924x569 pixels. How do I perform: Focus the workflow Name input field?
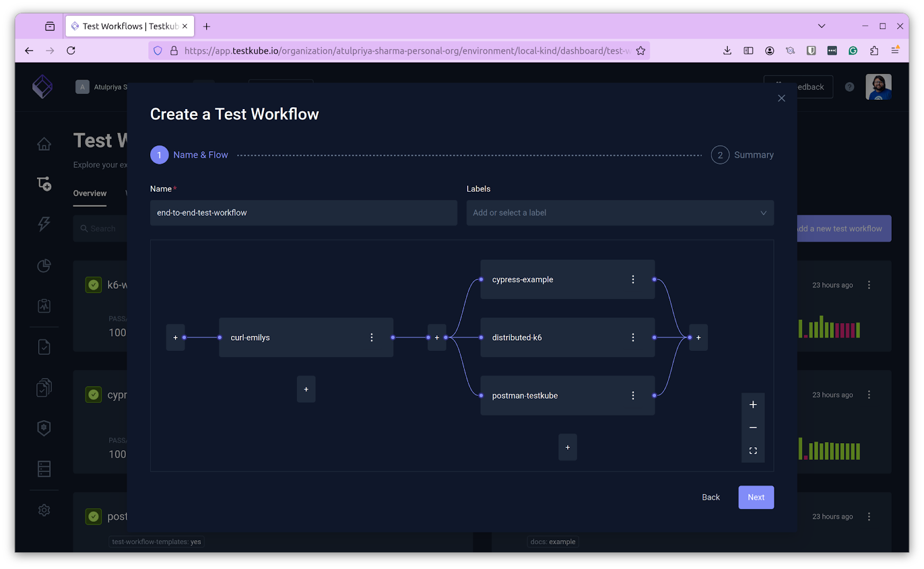[x=304, y=213]
